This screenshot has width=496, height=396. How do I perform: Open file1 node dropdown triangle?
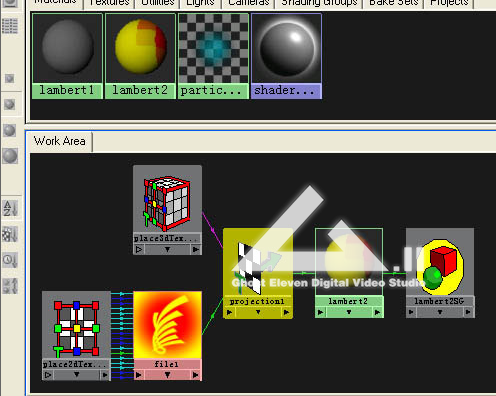click(167, 375)
